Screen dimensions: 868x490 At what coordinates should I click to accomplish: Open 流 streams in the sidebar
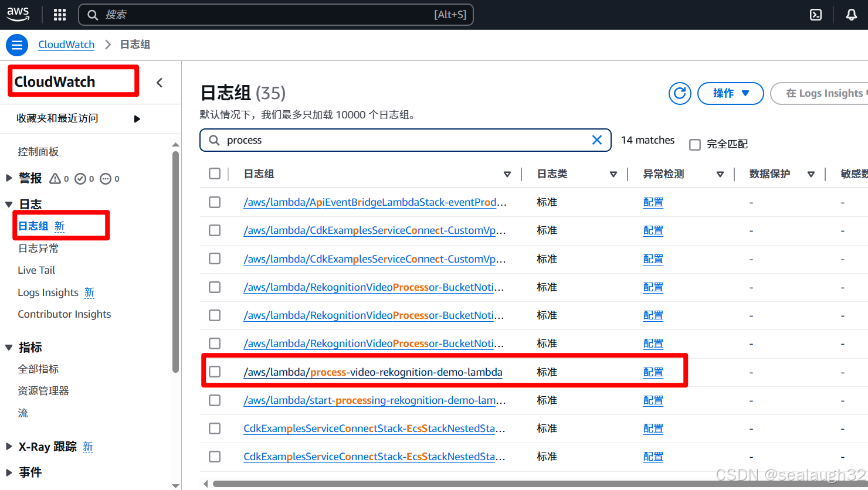coord(23,413)
